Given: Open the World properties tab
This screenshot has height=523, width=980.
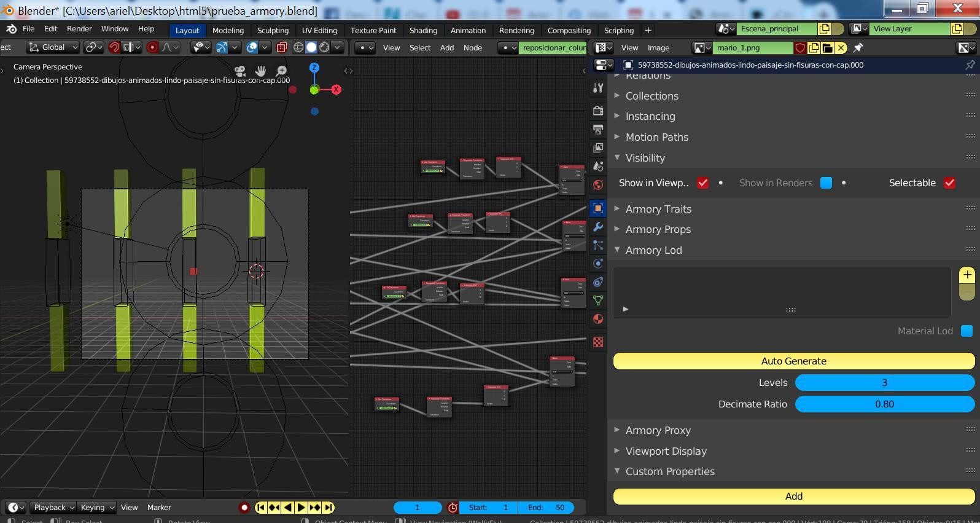Looking at the screenshot, I should [598, 184].
